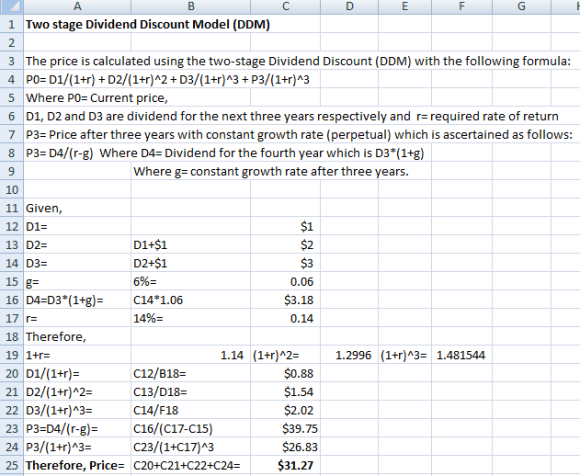Select the cell showing $39.75
The image size is (580, 476).
click(x=285, y=429)
